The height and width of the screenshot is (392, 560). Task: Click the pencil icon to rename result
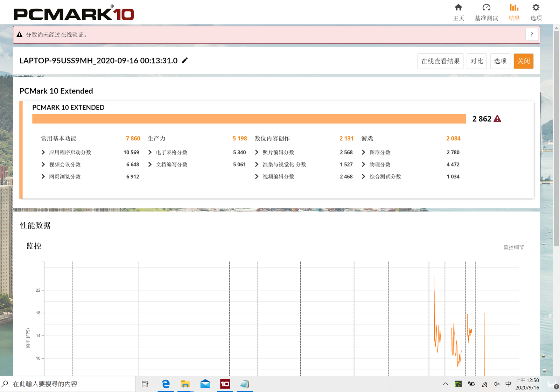point(185,61)
